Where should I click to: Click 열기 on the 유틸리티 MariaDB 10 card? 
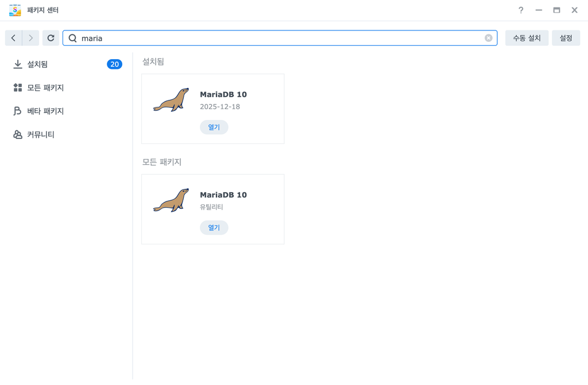tap(214, 228)
